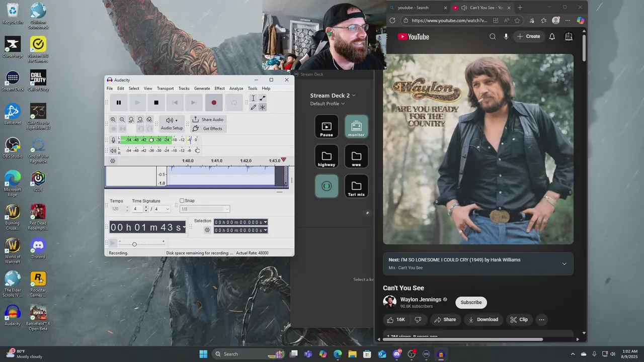Adjust the recording level slider knob
Image resolution: width=644 pixels, height=362 pixels.
[151, 140]
